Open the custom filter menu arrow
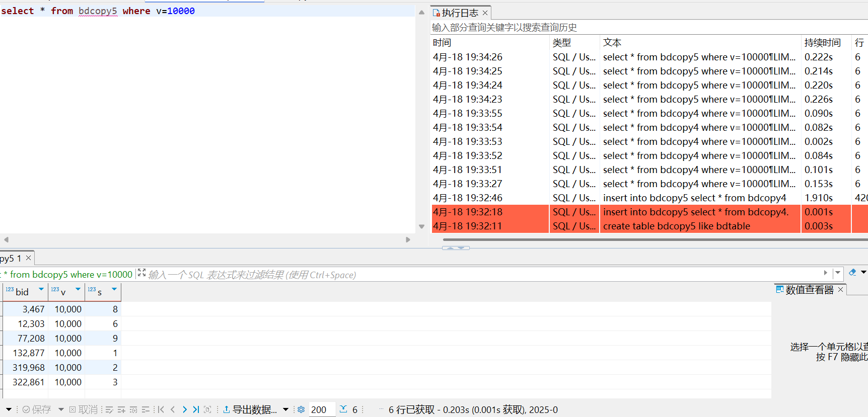Viewport: 868px width, 417px height. [x=863, y=272]
